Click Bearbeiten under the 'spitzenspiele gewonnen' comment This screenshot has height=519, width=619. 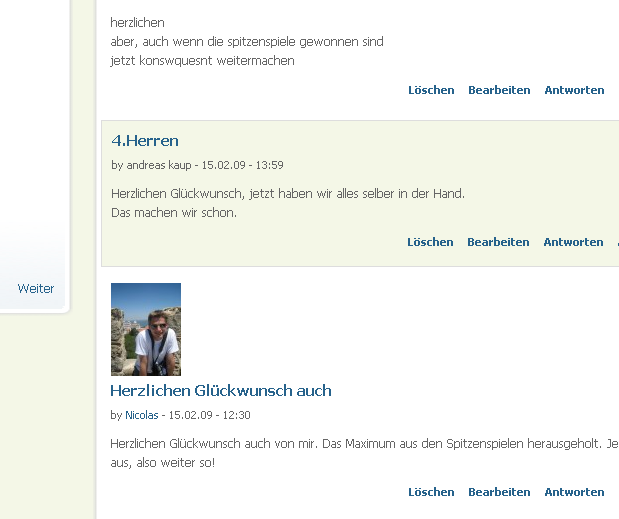499,90
